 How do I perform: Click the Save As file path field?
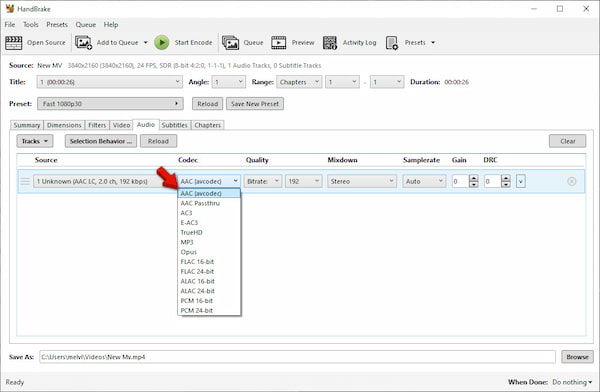(x=297, y=357)
